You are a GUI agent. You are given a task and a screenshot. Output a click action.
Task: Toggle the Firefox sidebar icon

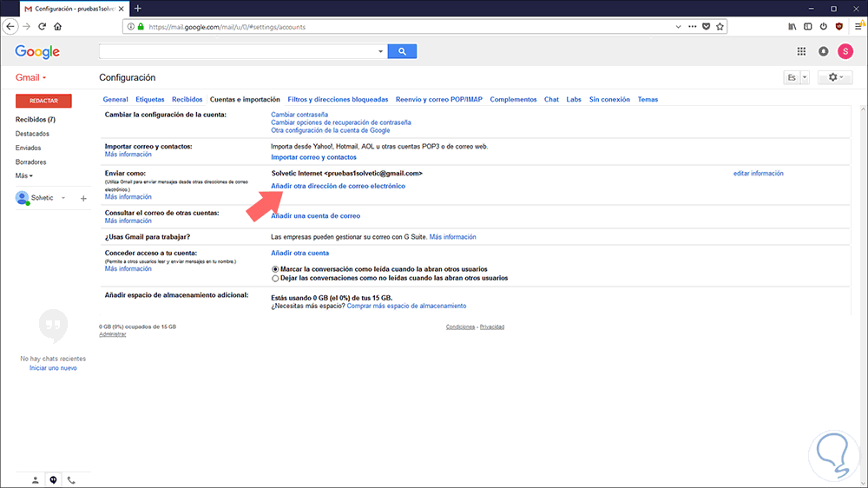tap(807, 27)
